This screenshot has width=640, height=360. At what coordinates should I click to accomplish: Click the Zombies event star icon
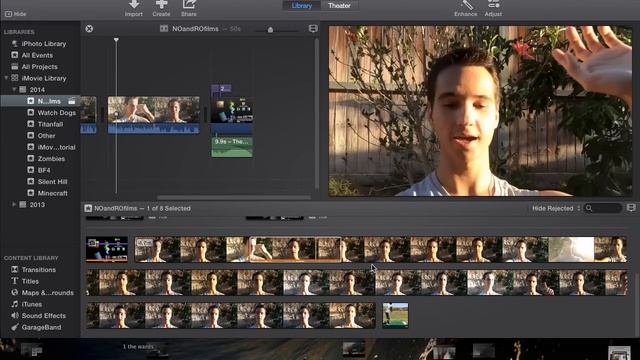coord(31,158)
